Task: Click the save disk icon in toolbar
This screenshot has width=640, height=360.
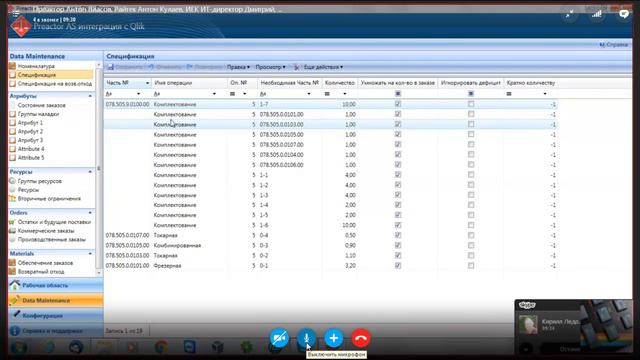Action: [110, 67]
